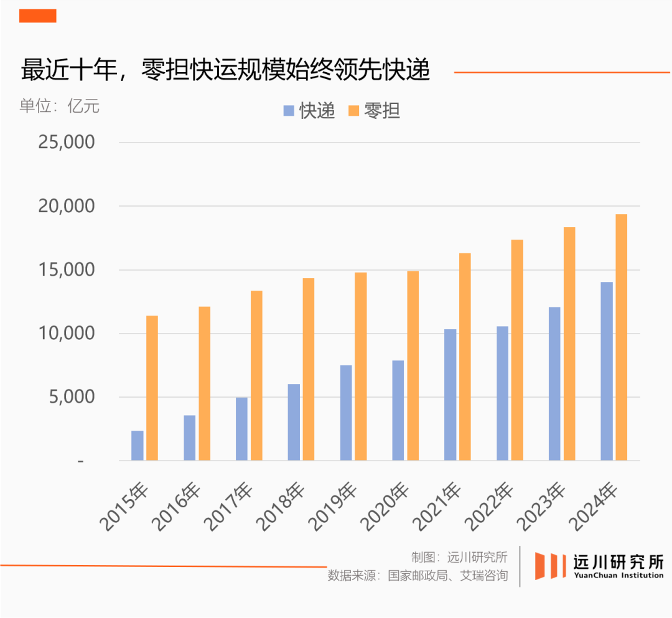The image size is (672, 618).
Task: Click the 2021年 x-axis label
Action: point(437,507)
